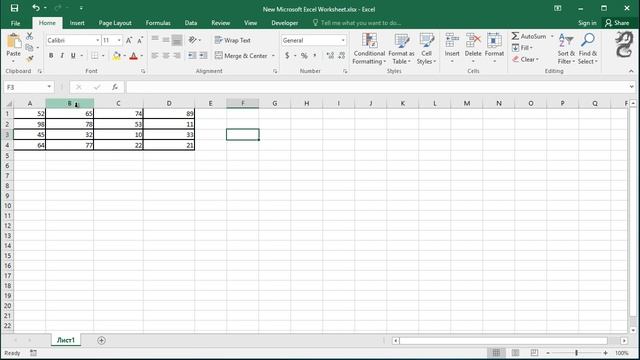Click the Insert Function fx icon
This screenshot has width=640, height=360.
tap(115, 87)
